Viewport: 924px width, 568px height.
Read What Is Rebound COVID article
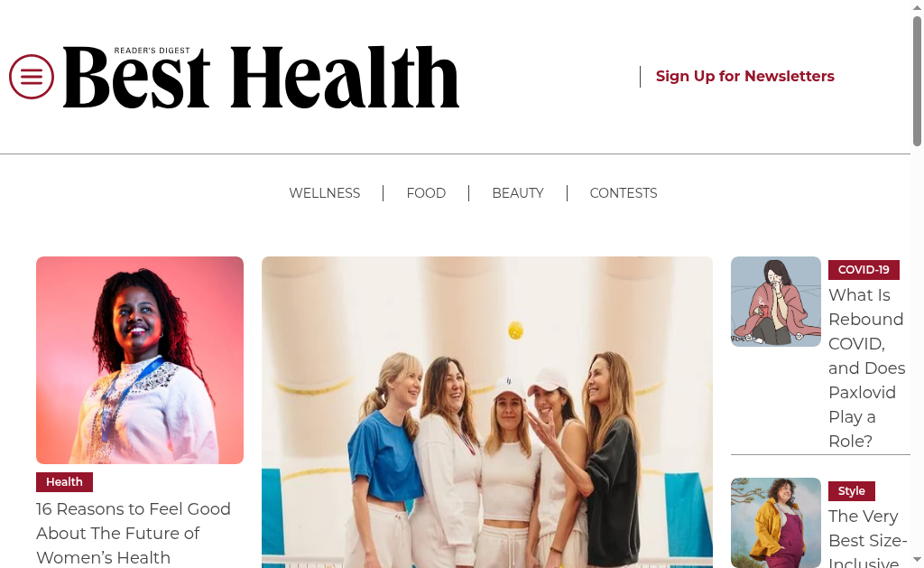tap(866, 368)
